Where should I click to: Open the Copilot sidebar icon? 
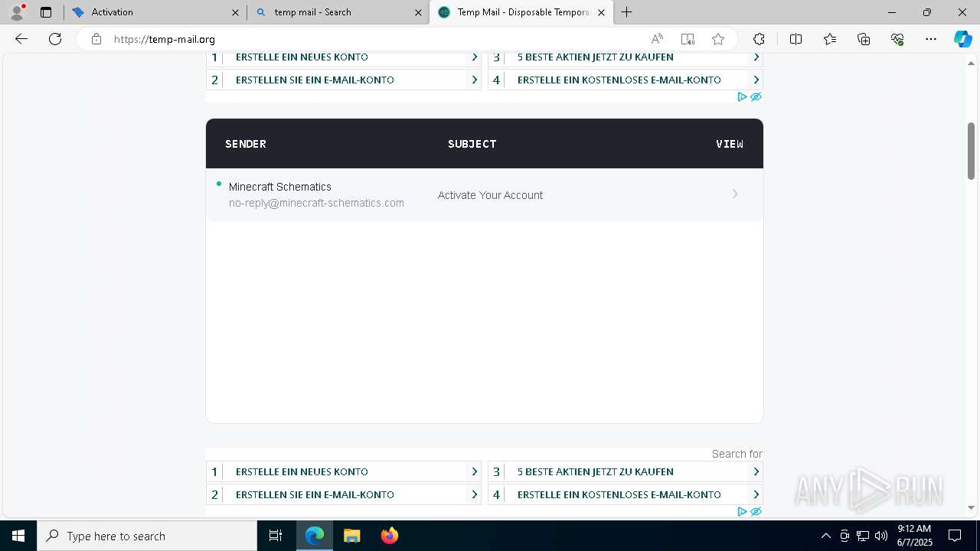[962, 39]
